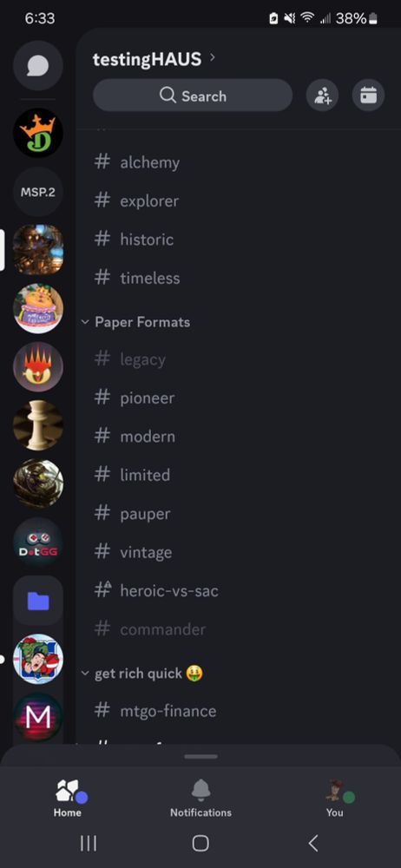Select the chess piece server icon
This screenshot has height=868, width=401.
pos(37,425)
